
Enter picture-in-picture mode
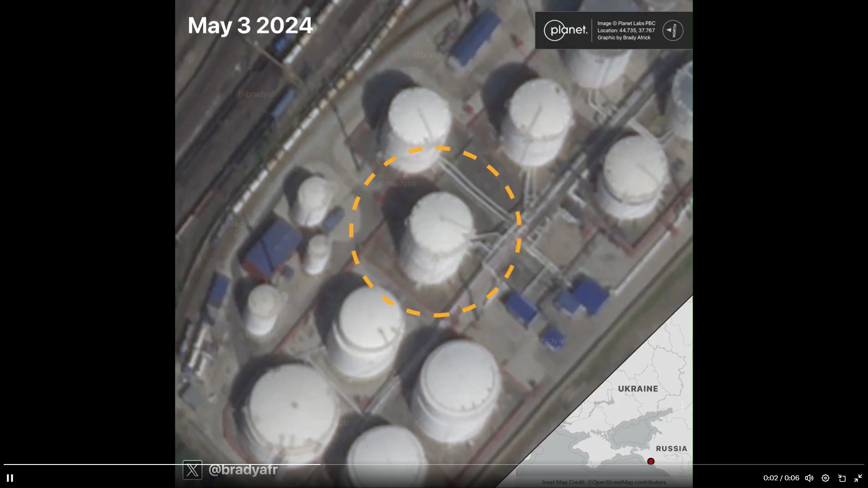pyautogui.click(x=842, y=478)
